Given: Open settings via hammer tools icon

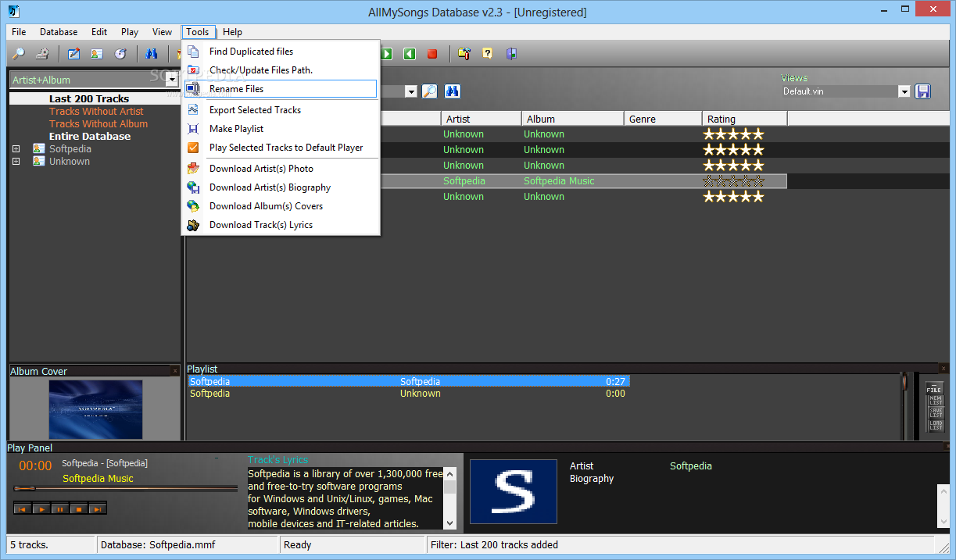Looking at the screenshot, I should pos(464,54).
